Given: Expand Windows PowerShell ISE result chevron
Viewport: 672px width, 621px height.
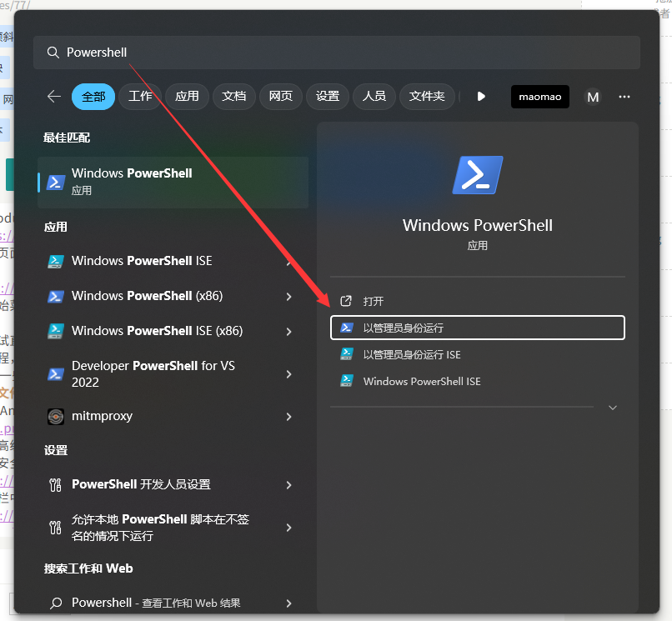Looking at the screenshot, I should (x=288, y=262).
